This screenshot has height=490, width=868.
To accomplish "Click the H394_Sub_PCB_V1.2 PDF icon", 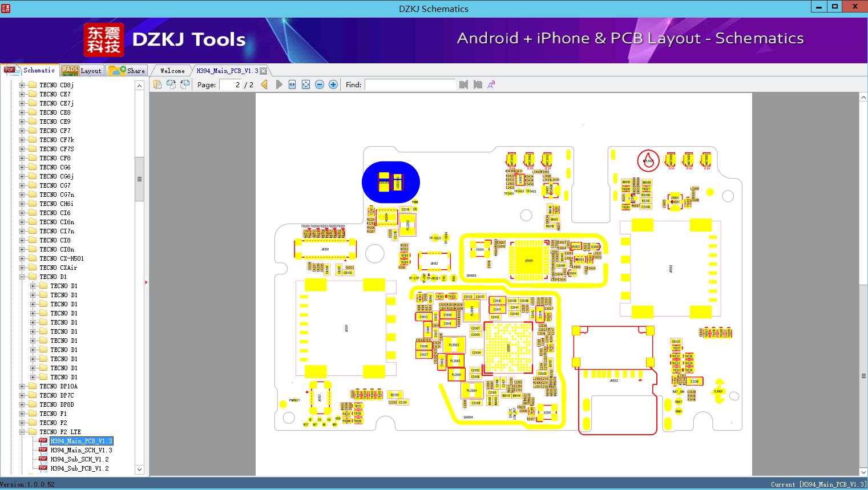I will 43,468.
